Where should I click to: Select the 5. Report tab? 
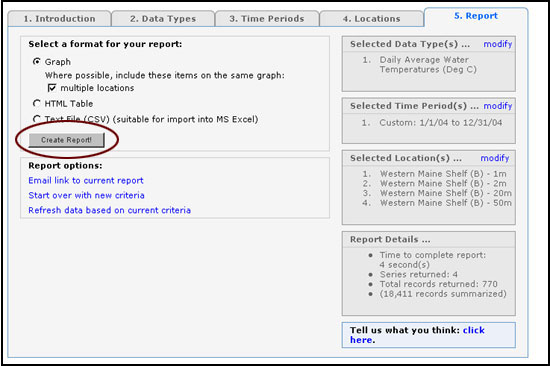click(x=476, y=16)
